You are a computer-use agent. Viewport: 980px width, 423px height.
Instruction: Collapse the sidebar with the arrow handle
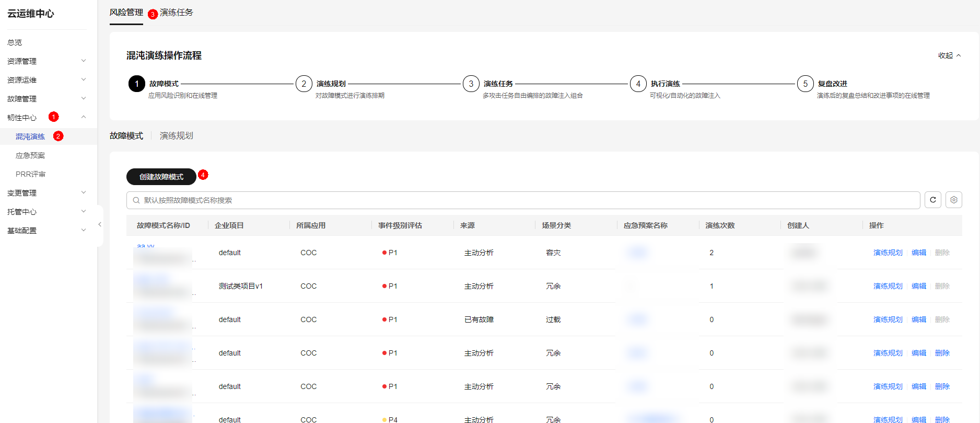[x=100, y=224]
